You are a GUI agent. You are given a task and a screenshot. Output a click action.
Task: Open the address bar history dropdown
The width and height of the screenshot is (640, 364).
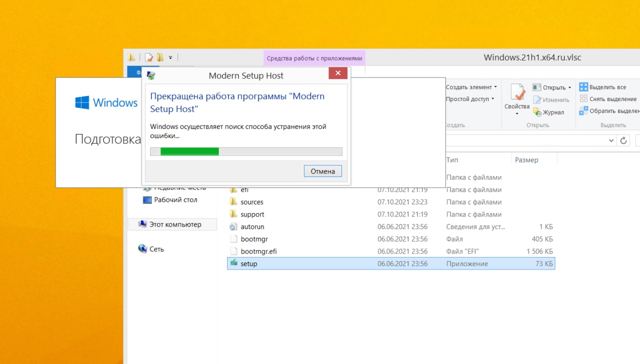[611, 140]
